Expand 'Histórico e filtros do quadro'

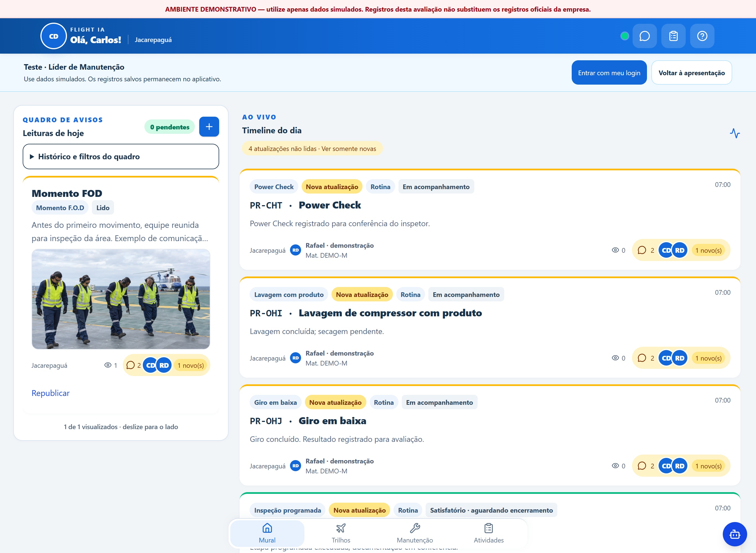tap(121, 157)
